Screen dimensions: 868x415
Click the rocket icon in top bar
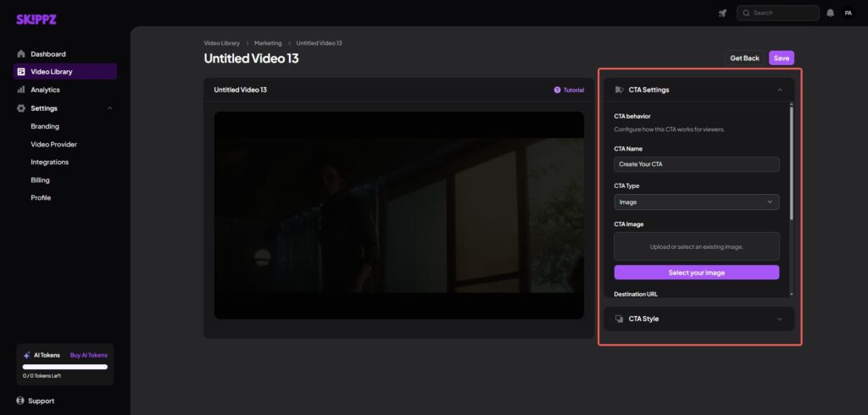[722, 13]
